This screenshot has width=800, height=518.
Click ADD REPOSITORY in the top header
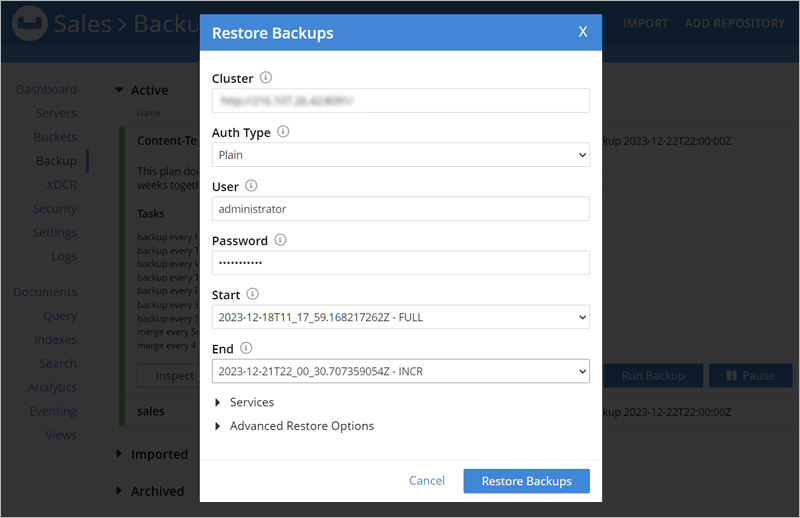click(x=735, y=23)
